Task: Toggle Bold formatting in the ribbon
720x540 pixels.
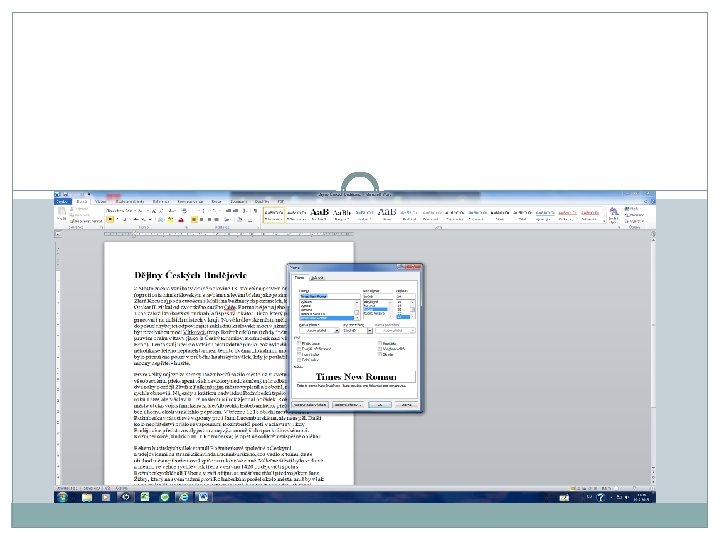Action: tap(110, 219)
